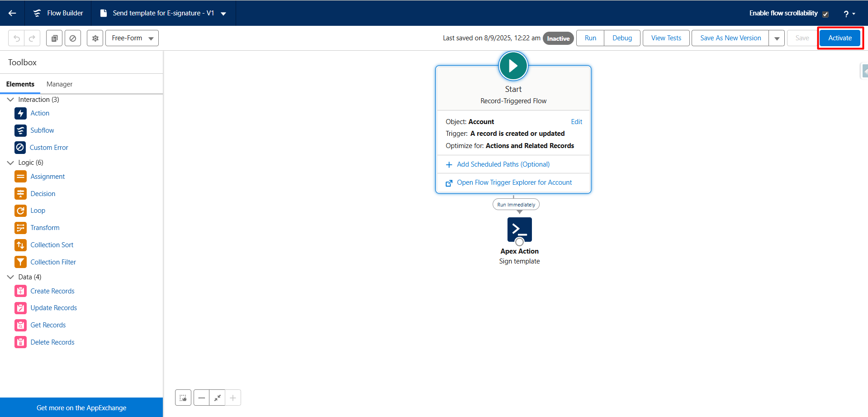Select the Transform icon
868x417 pixels.
tap(20, 228)
